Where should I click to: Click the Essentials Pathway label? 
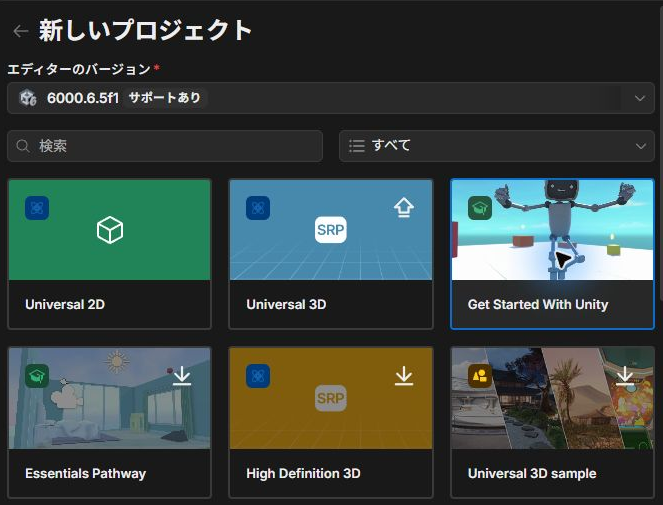(x=85, y=473)
